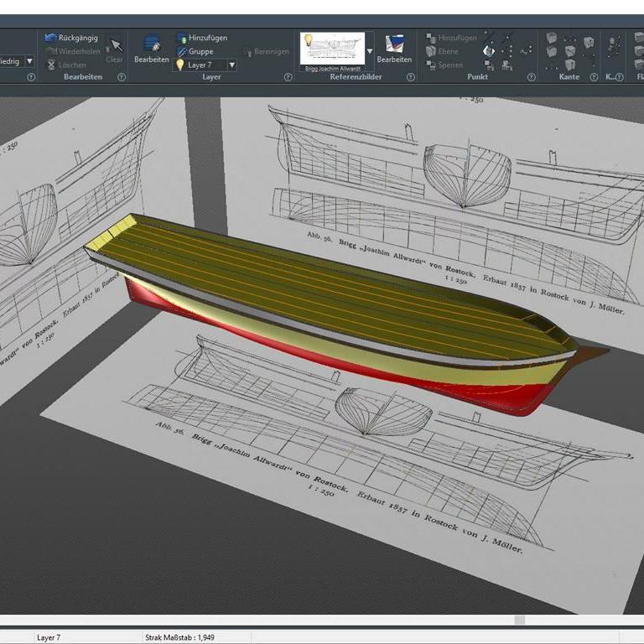This screenshot has height=644, width=644.
Task: Click the Gruppe layer icon
Action: click(x=181, y=51)
